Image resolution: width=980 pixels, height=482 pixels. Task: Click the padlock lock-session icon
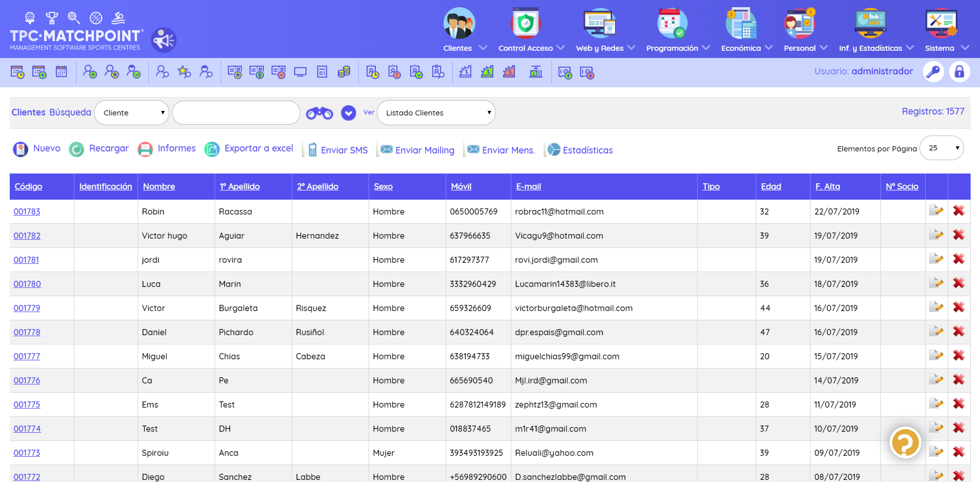(x=959, y=71)
